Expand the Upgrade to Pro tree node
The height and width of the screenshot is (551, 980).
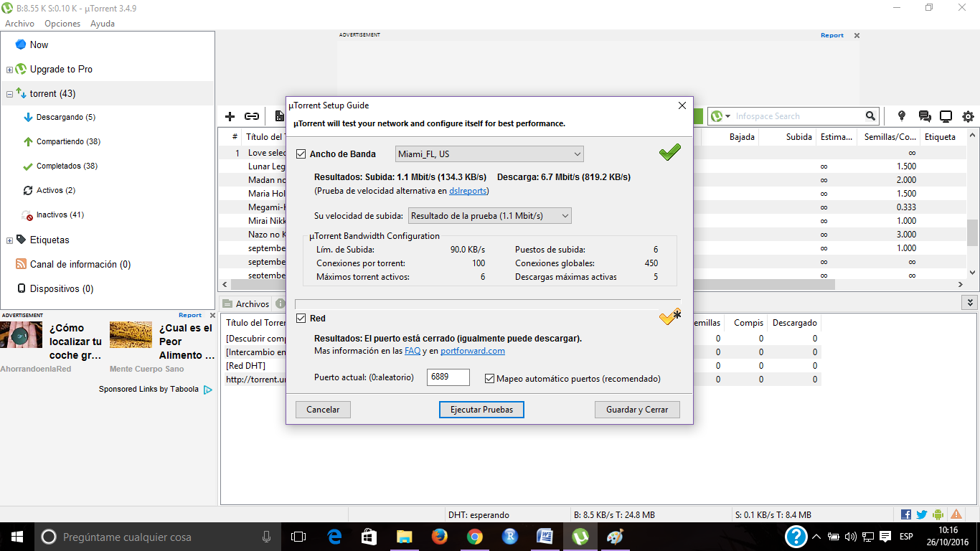pyautogui.click(x=9, y=70)
